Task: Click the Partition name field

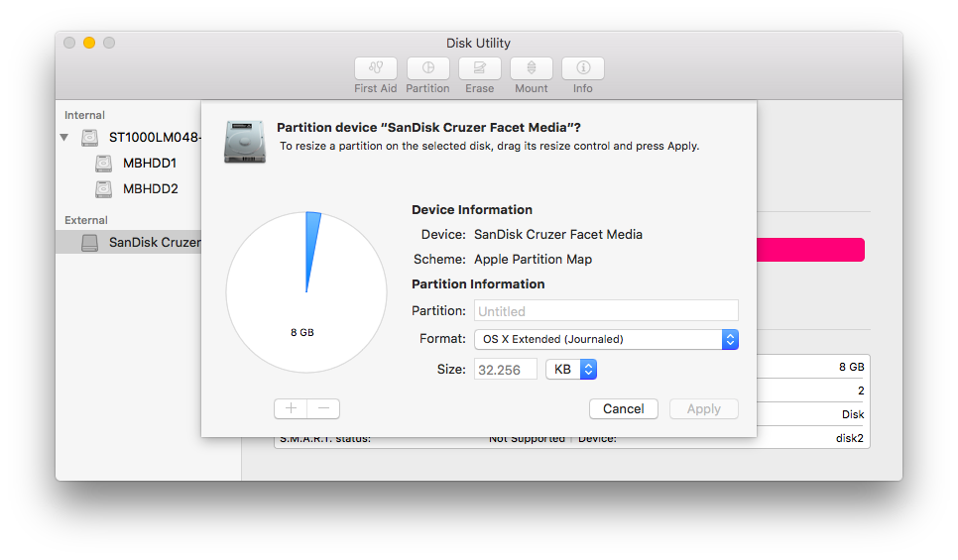Action: click(x=606, y=311)
